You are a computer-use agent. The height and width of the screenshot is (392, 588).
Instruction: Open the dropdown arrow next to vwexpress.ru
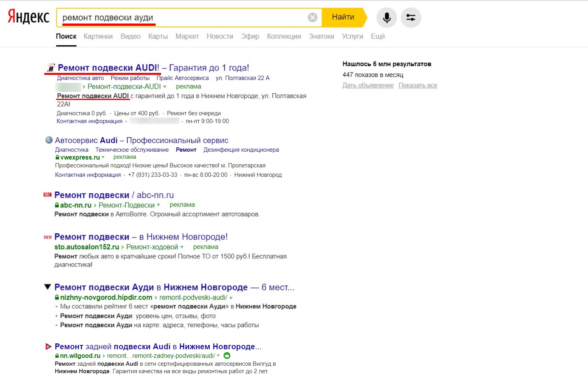click(x=103, y=157)
